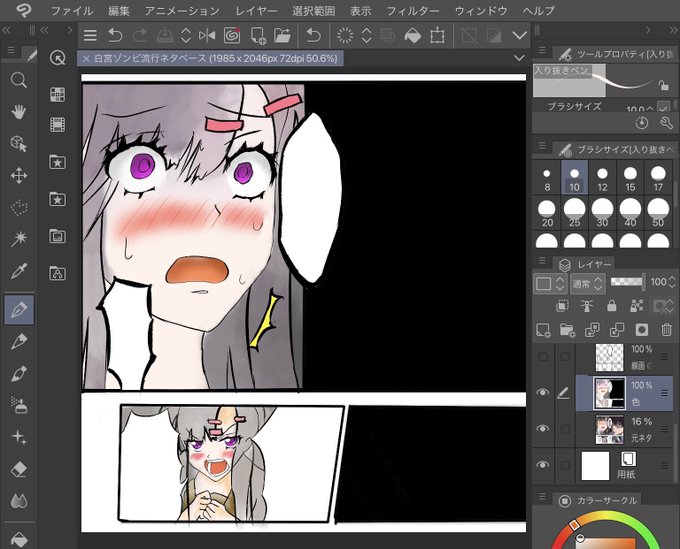
Task: Select the dashed rectangle selection tool
Action: (x=19, y=207)
